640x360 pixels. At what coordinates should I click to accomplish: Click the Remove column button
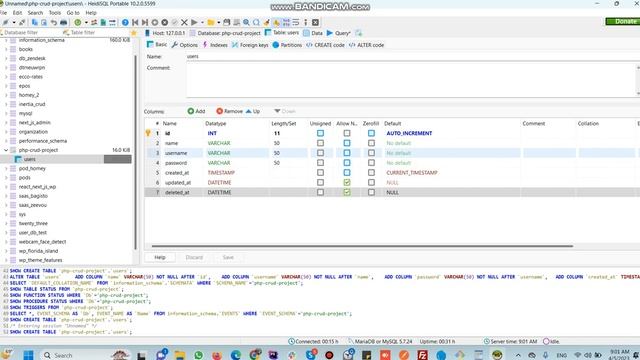coord(229,111)
